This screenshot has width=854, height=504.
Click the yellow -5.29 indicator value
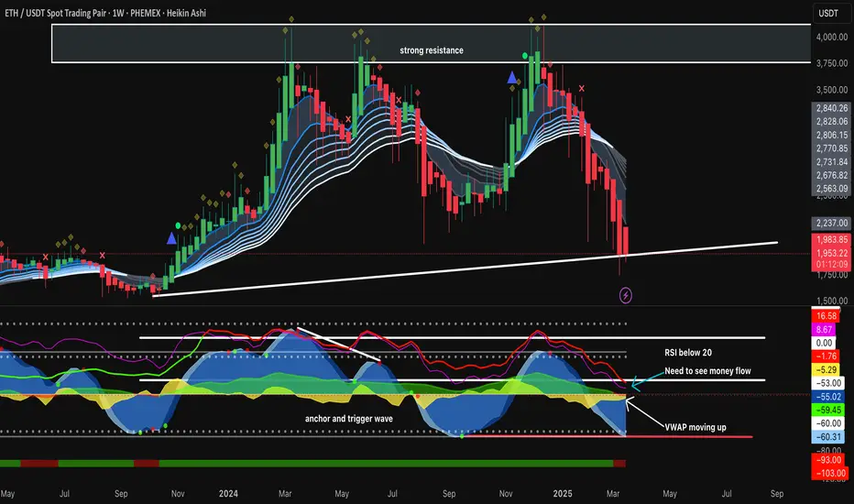(x=826, y=370)
